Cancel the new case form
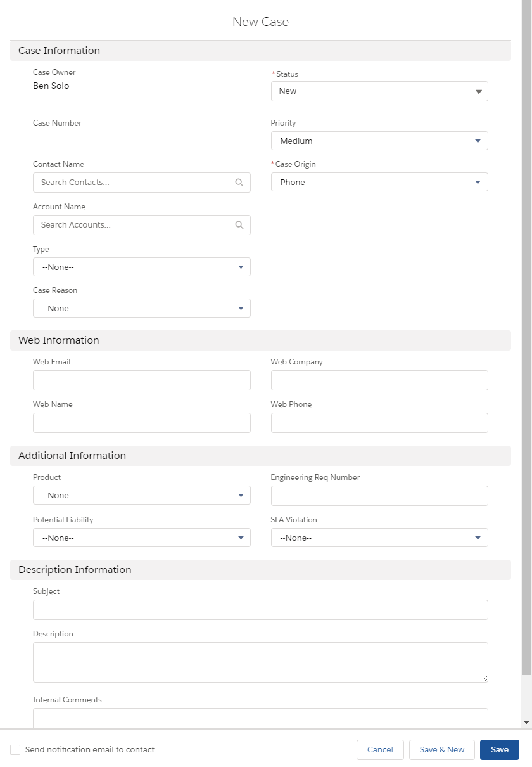 click(380, 750)
